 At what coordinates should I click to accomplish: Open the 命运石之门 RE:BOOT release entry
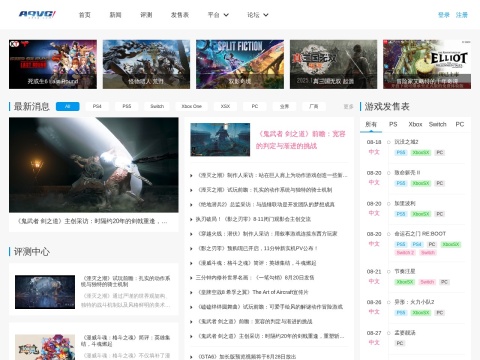point(420,234)
